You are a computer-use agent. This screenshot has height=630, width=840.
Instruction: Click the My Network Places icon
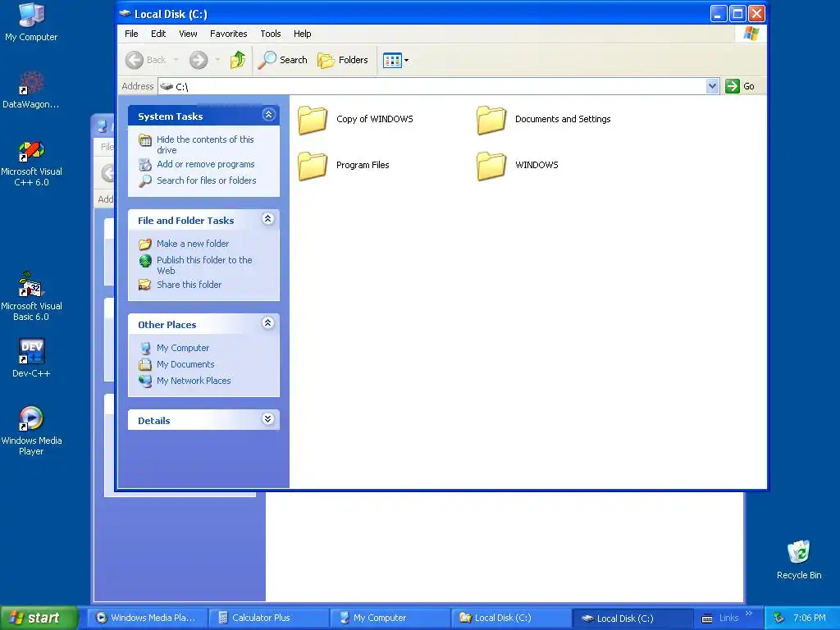point(145,381)
